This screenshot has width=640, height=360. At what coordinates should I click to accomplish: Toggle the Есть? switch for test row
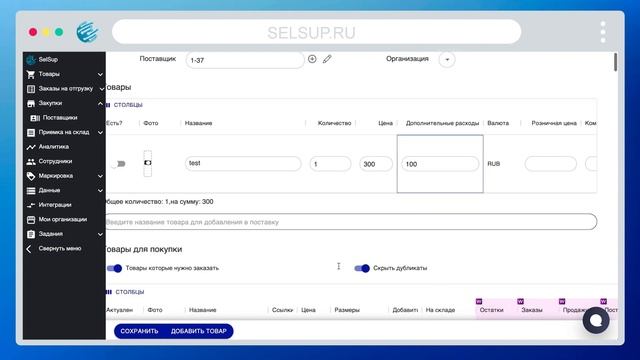click(118, 164)
